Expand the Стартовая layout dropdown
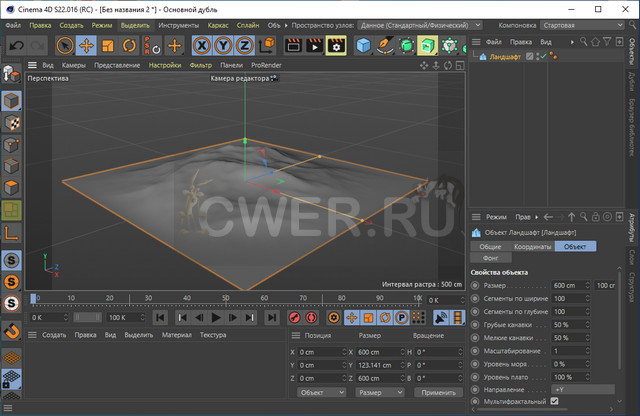This screenshot has width=640, height=416. point(600,24)
